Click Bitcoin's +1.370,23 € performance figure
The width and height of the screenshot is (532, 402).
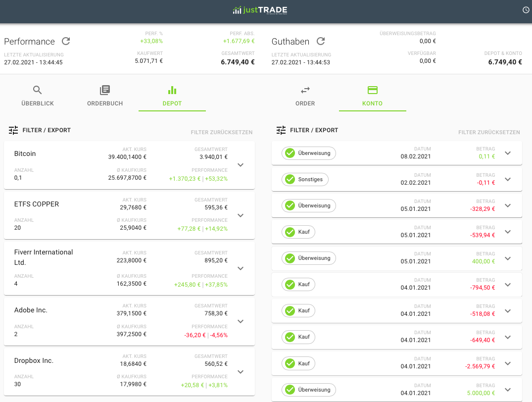pyautogui.click(x=185, y=179)
